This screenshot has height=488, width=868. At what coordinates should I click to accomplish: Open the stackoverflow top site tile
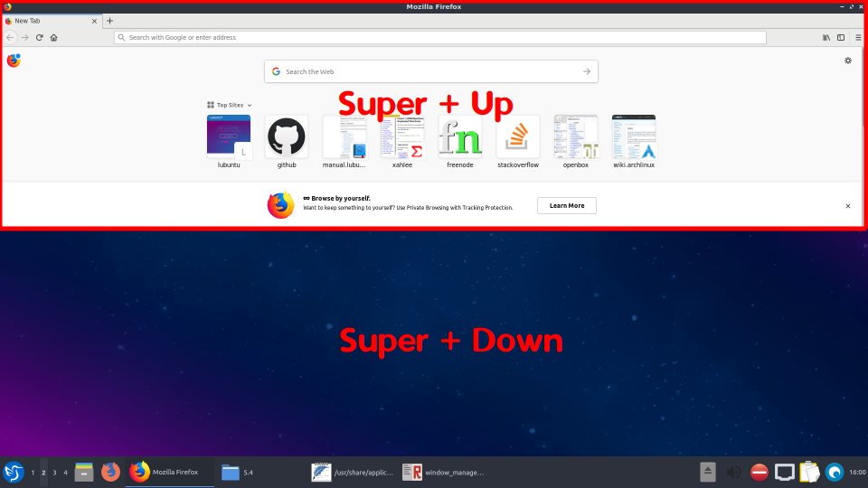[518, 136]
